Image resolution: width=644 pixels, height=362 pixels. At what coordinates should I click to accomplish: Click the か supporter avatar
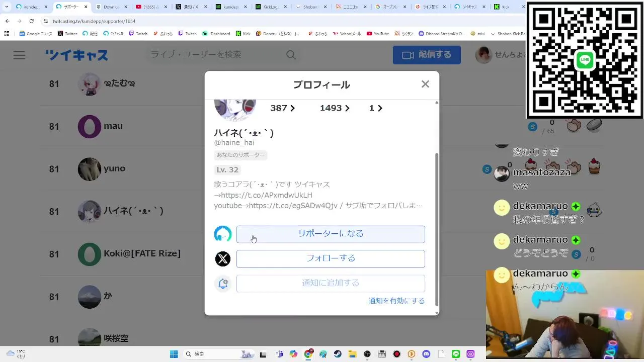pyautogui.click(x=90, y=297)
